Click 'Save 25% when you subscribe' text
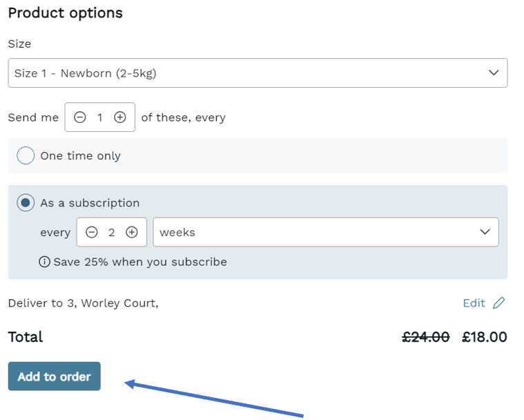 pos(140,262)
